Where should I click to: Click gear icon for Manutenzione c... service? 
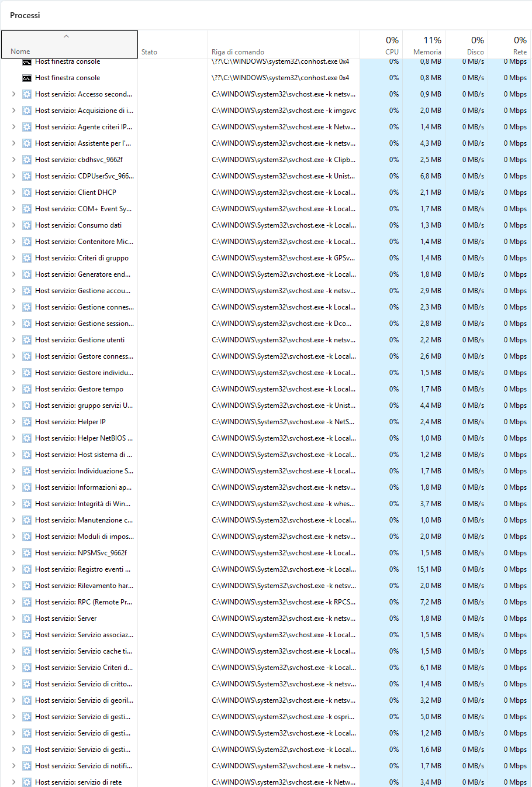click(x=27, y=520)
